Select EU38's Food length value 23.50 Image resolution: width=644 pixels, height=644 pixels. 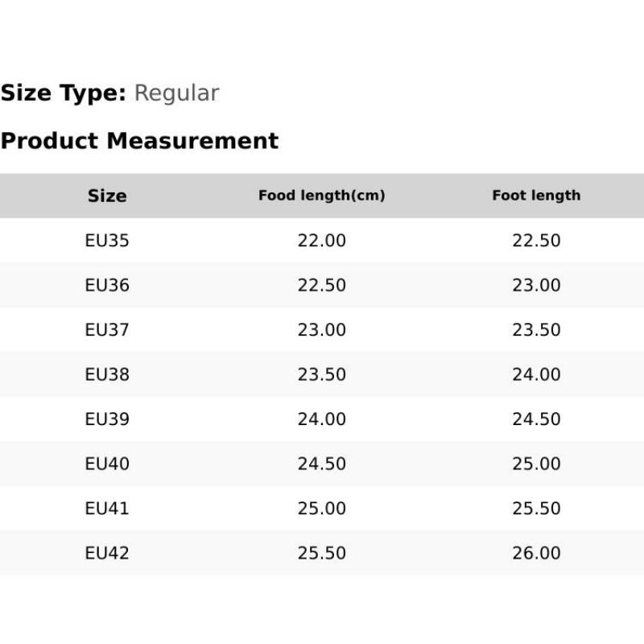(321, 375)
